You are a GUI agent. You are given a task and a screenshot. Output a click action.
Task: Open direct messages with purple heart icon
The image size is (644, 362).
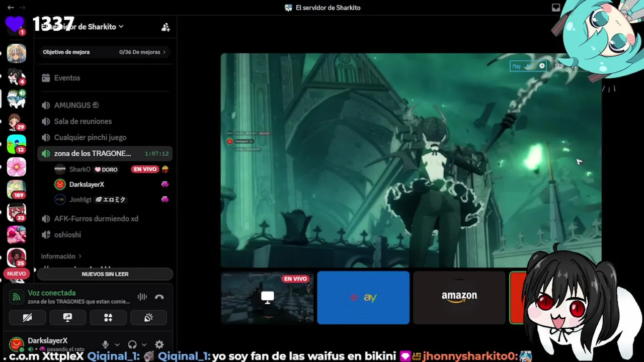click(x=15, y=25)
